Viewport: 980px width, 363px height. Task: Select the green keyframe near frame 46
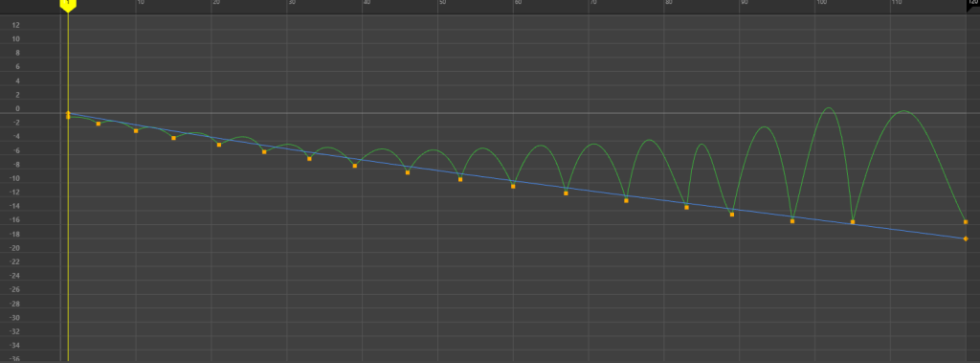408,172
